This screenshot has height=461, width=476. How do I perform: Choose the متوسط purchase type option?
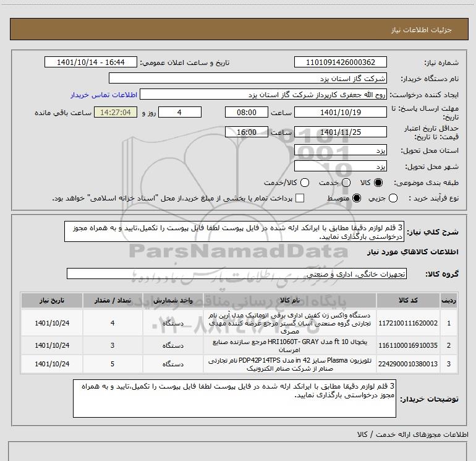[x=357, y=198]
